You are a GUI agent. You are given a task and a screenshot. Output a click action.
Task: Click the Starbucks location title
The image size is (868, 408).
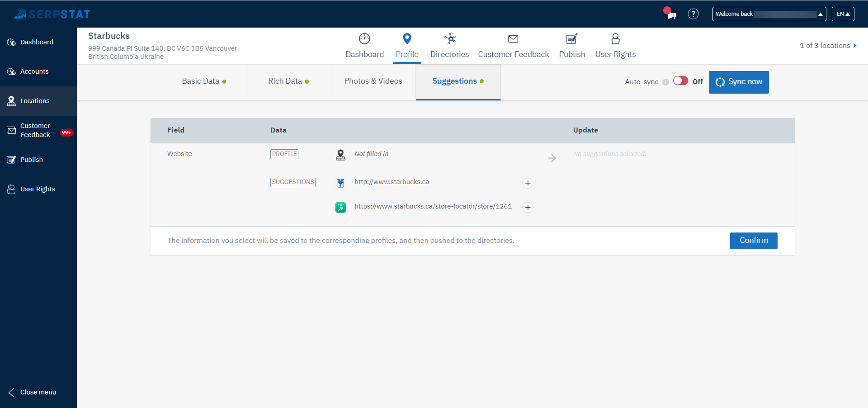point(109,36)
